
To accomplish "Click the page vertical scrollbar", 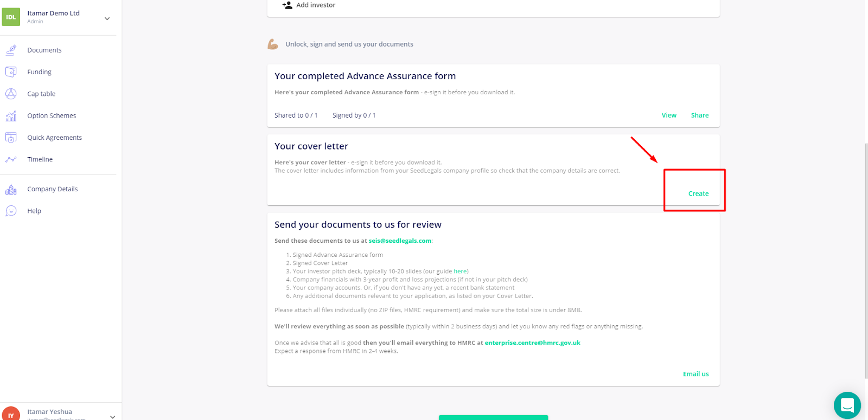I will coord(866,260).
